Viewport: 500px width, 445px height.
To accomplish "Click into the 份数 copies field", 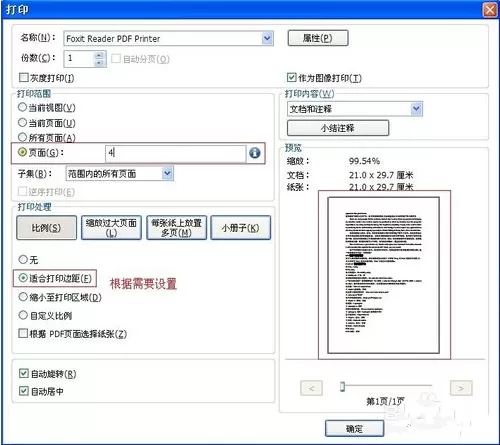I will click(x=80, y=59).
